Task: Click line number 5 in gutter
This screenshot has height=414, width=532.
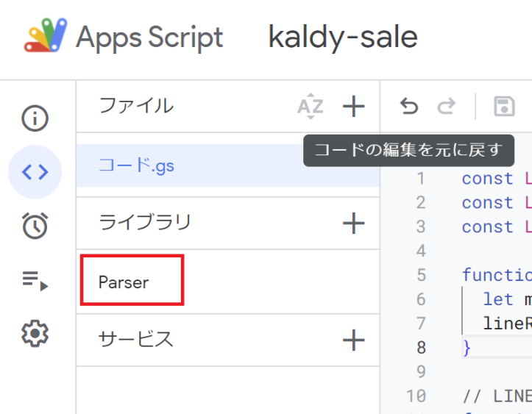Action: [421, 275]
